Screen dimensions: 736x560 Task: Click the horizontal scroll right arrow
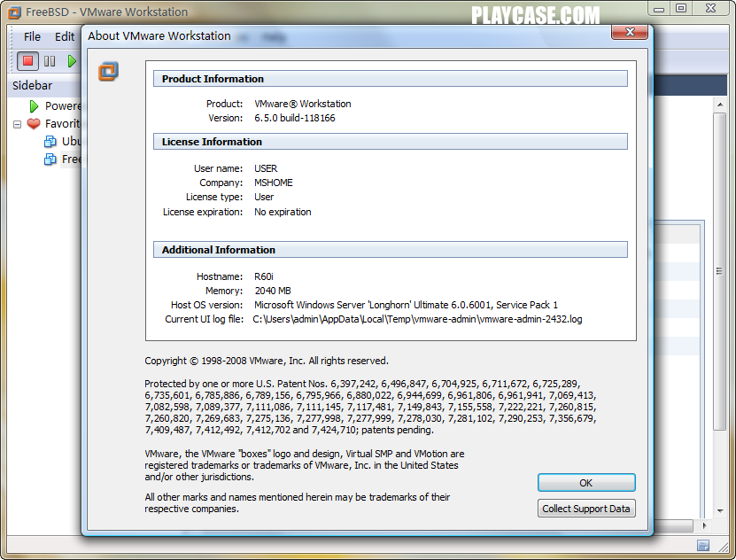tap(704, 525)
